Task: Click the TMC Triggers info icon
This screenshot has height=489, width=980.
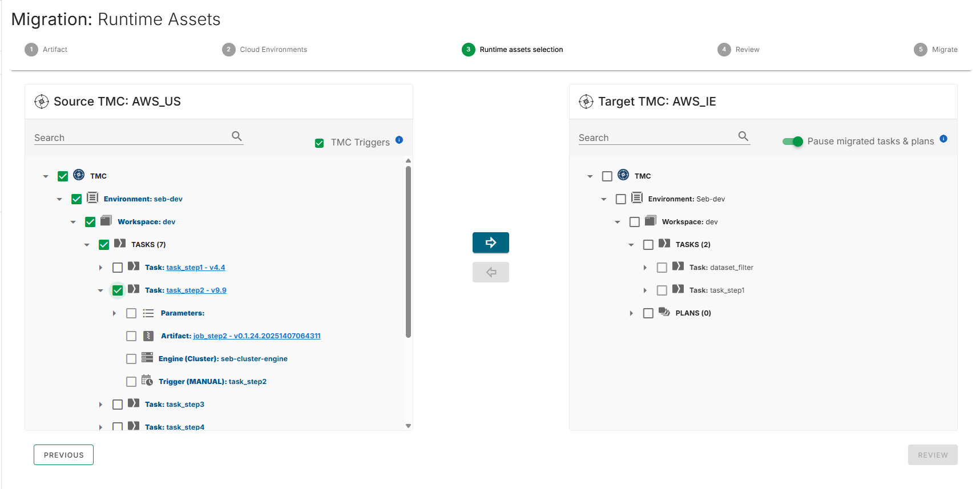Action: [x=400, y=140]
